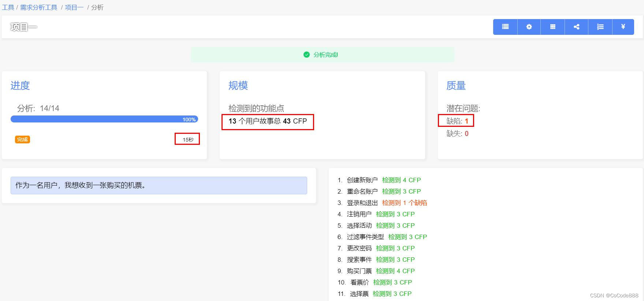Image resolution: width=644 pixels, height=301 pixels.
Task: Open 需求分析工具 breadcrumb link
Action: (39, 7)
